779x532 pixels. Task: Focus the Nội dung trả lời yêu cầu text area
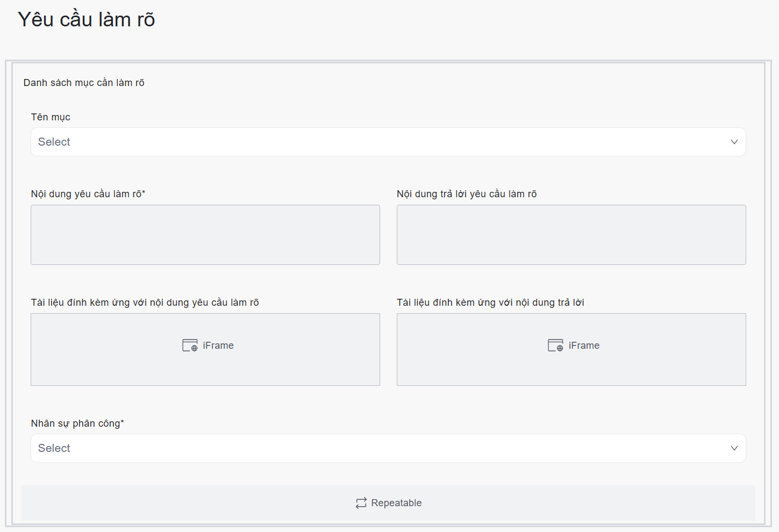pos(571,235)
